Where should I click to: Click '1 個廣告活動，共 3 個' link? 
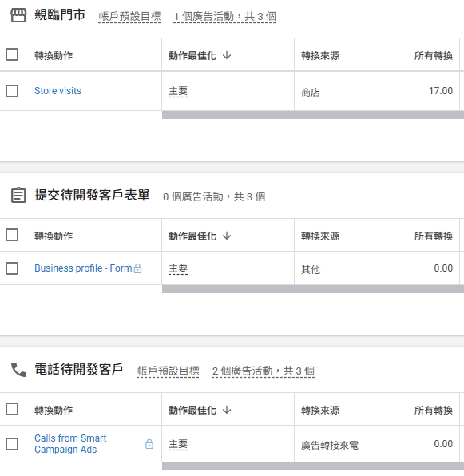point(224,17)
